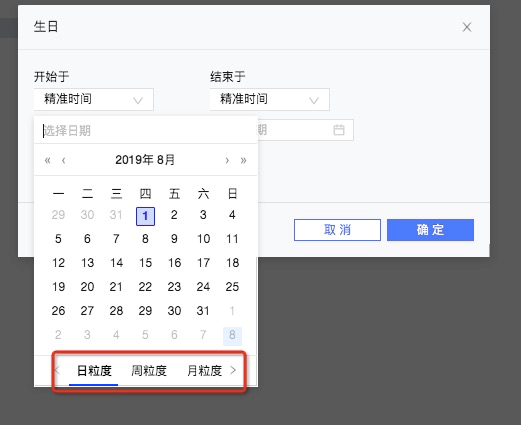Choose date 19 in the calendar

pos(58,287)
